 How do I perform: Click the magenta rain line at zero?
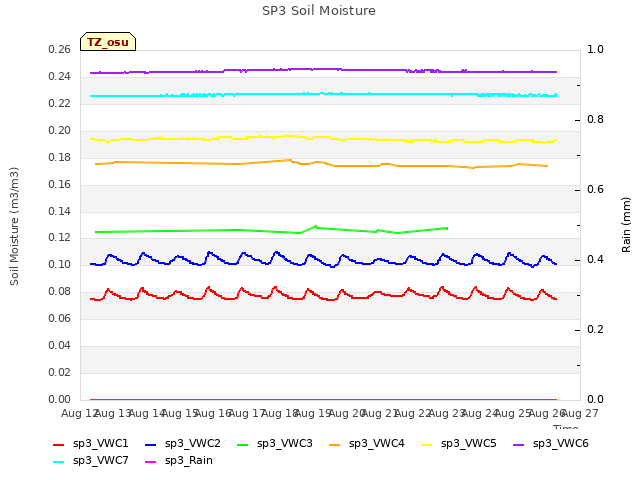[x=322, y=399]
